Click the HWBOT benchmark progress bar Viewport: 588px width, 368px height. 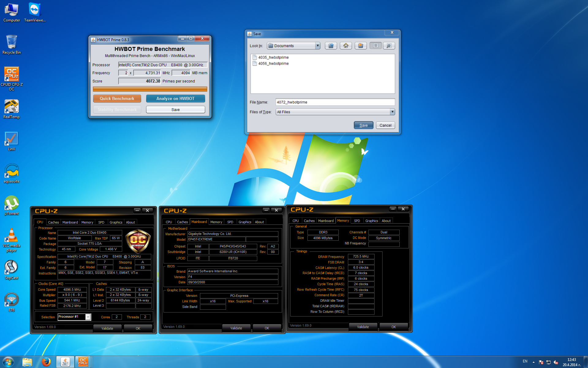pyautogui.click(x=150, y=89)
